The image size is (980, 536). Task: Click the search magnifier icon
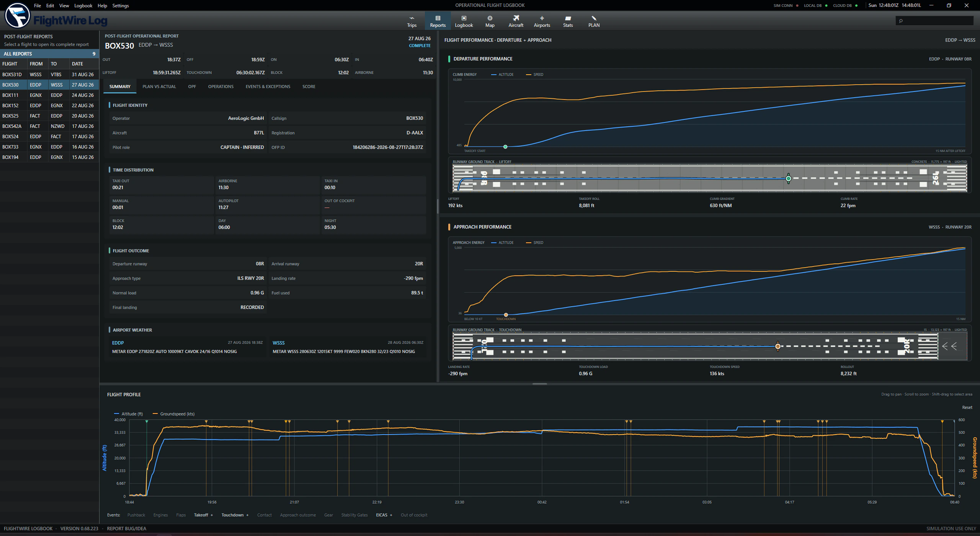pyautogui.click(x=901, y=21)
